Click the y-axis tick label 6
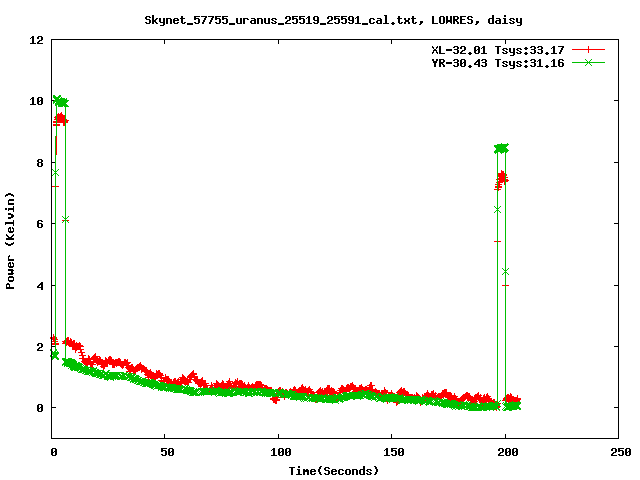 [40, 224]
